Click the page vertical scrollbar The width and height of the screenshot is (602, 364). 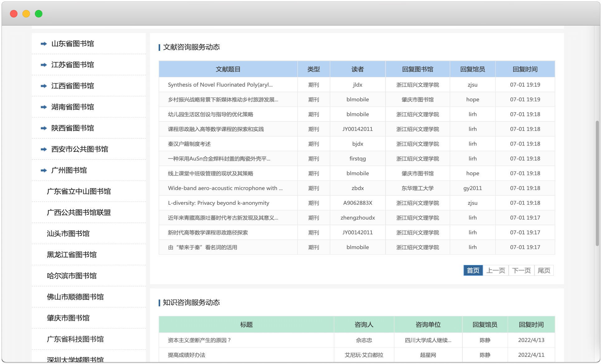tap(597, 183)
